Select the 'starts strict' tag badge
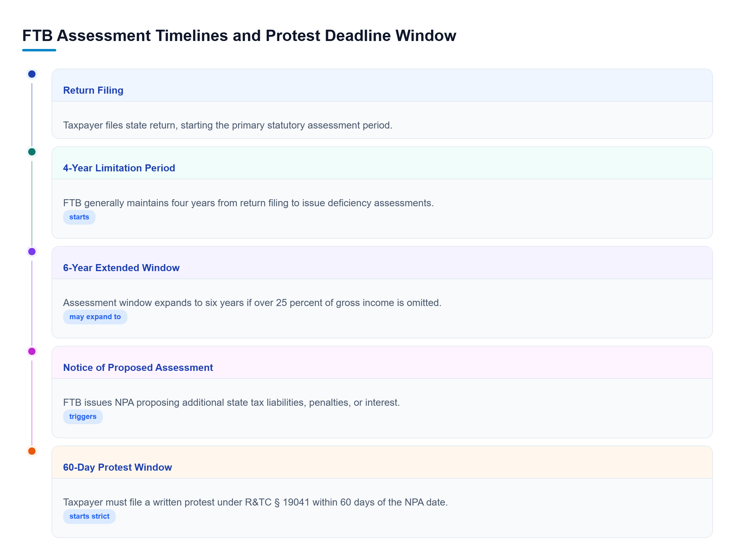735x560 pixels. 89,516
